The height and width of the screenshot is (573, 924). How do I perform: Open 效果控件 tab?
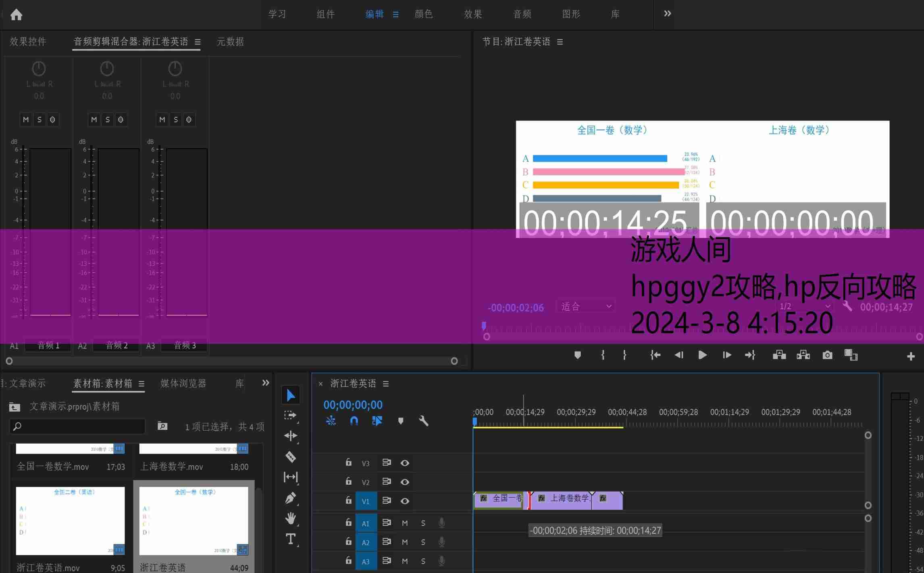click(28, 42)
